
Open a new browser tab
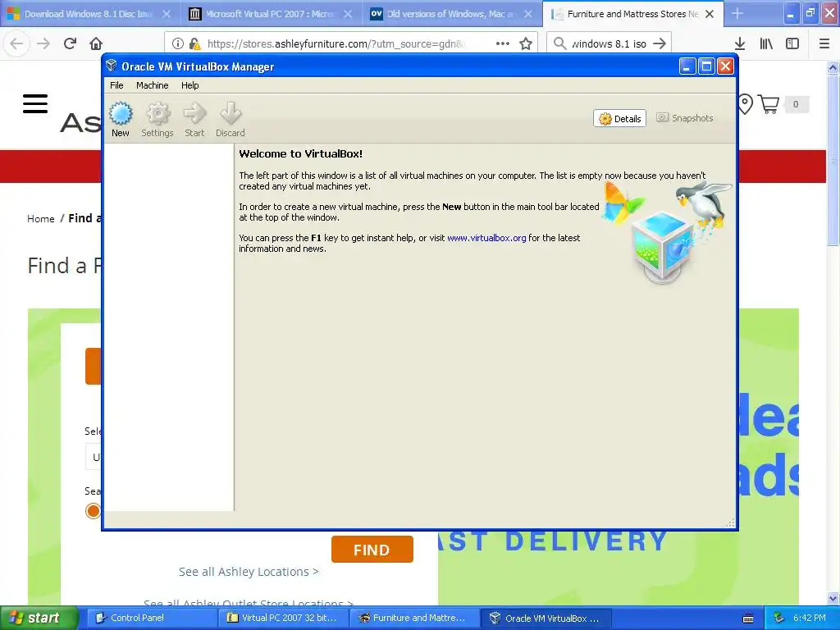click(737, 14)
